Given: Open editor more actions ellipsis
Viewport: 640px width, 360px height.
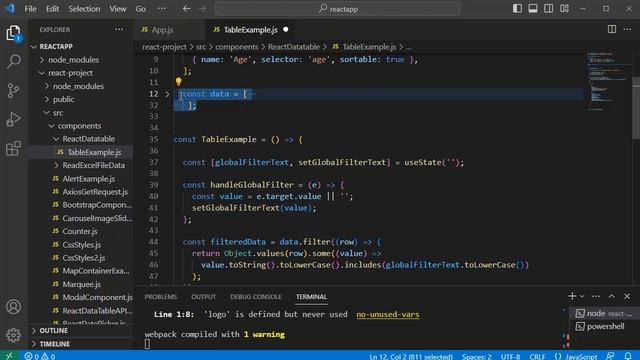Looking at the screenshot, I should pos(627,29).
